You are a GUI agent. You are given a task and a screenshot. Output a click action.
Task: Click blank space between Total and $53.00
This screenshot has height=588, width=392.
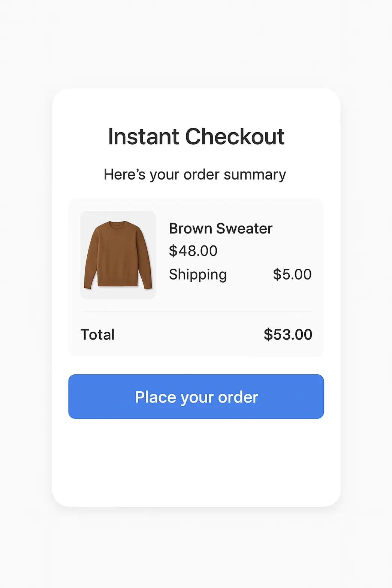(x=187, y=335)
